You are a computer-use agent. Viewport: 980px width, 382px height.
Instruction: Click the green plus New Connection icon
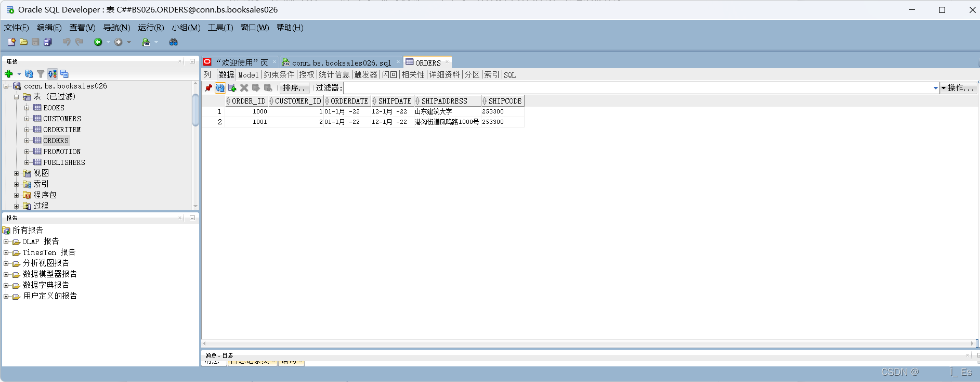9,74
